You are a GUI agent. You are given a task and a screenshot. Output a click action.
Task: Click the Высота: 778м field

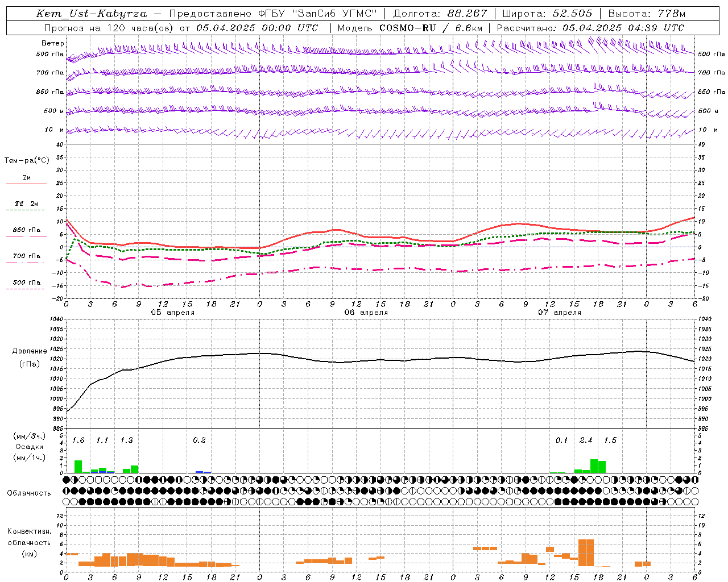647,14
